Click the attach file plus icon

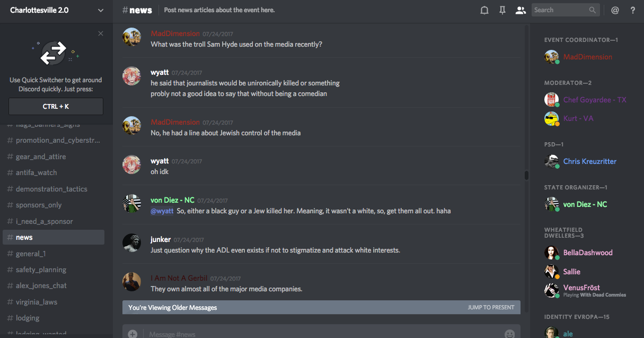[133, 334]
